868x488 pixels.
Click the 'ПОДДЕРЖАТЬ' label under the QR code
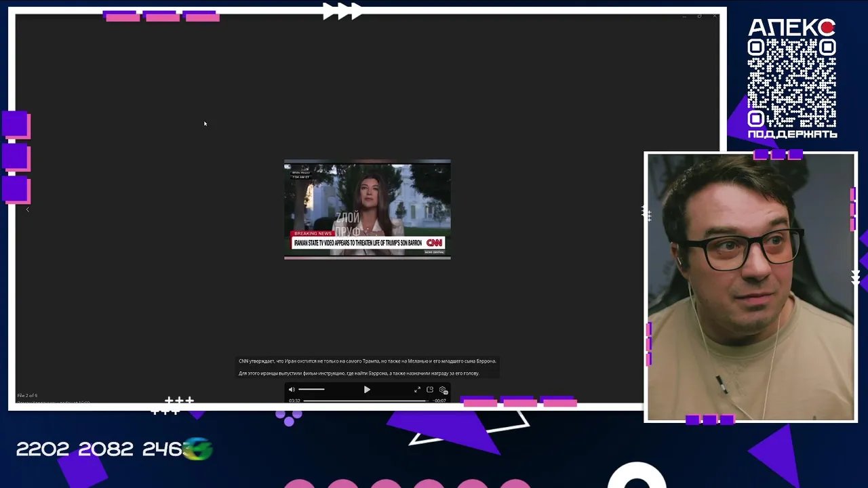(792, 134)
